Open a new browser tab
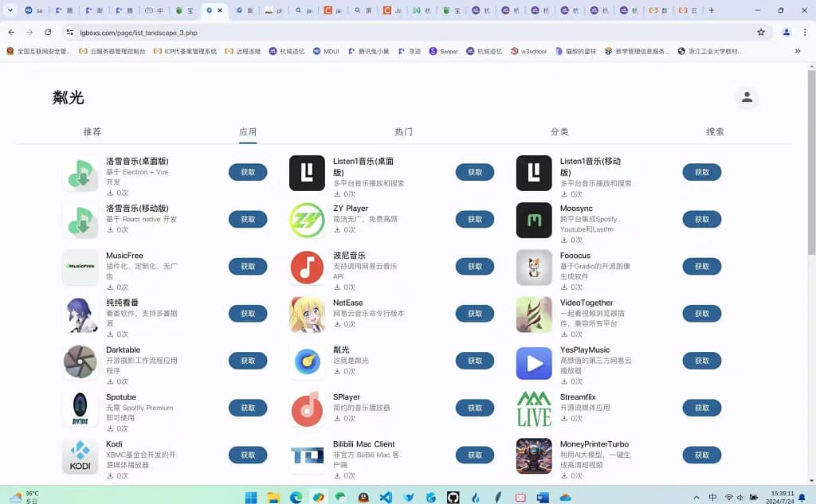The width and height of the screenshot is (816, 504). pos(712,10)
